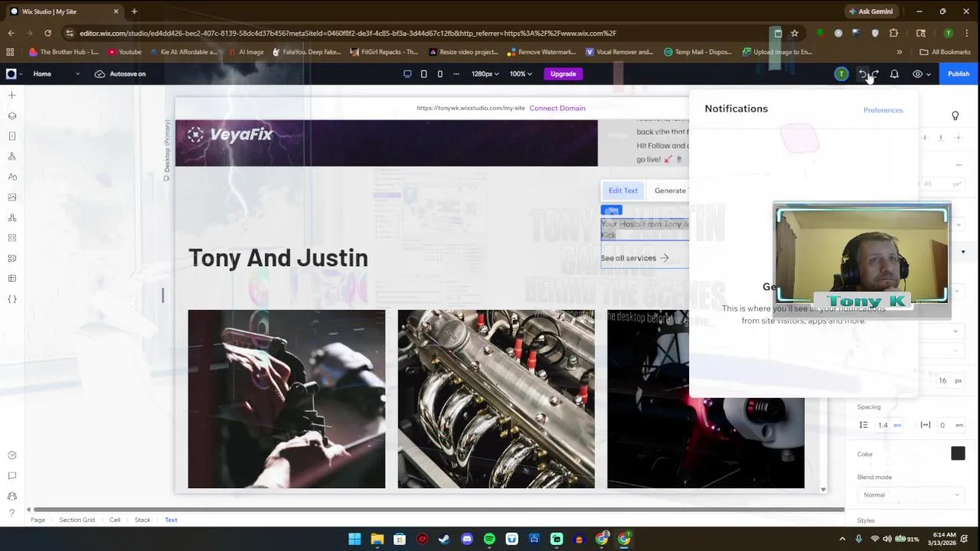The image size is (980, 551).
Task: Select Section Grid breadcrumb
Action: [x=77, y=520]
